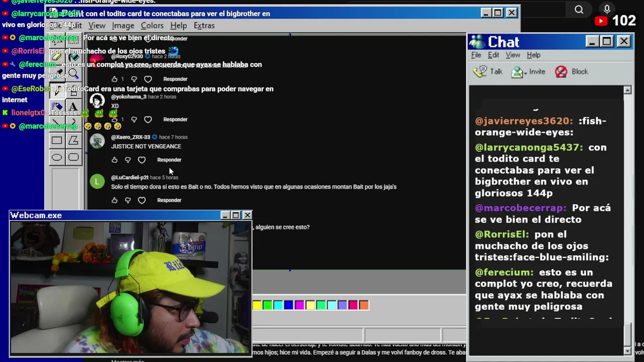
Task: Open the Edit menu in Chat window
Action: click(x=494, y=55)
